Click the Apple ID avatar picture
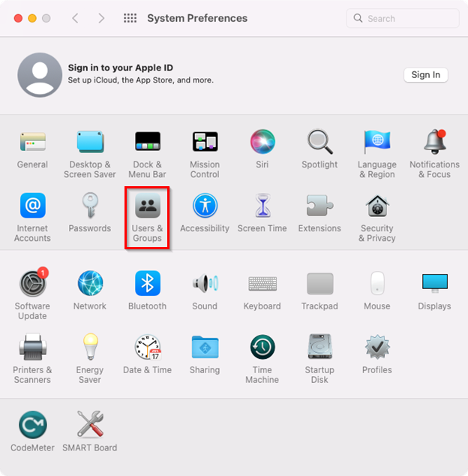The height and width of the screenshot is (476, 468). pyautogui.click(x=40, y=74)
